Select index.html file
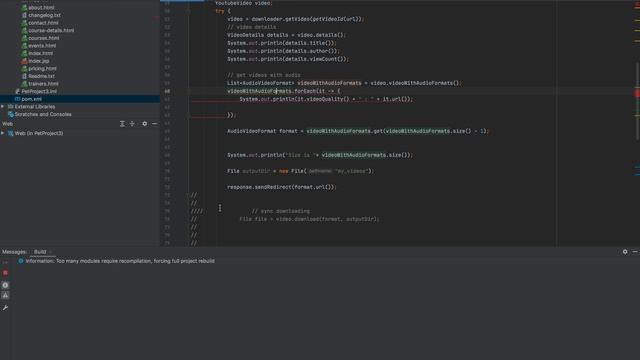The width and height of the screenshot is (640, 360). pos(40,53)
